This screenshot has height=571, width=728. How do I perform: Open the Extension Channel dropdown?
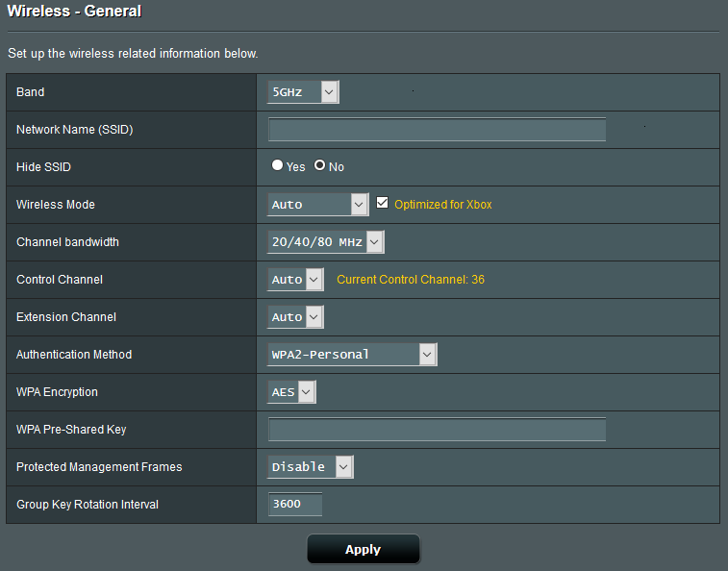[x=295, y=317]
